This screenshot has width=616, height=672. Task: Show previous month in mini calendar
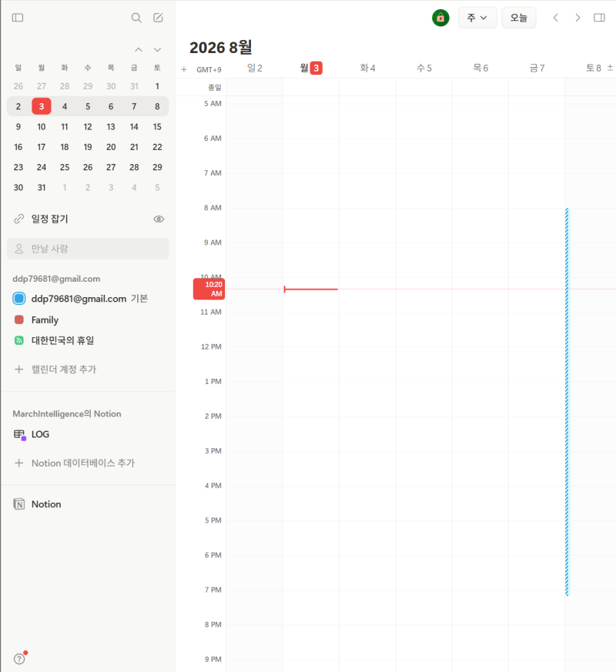[x=139, y=50]
